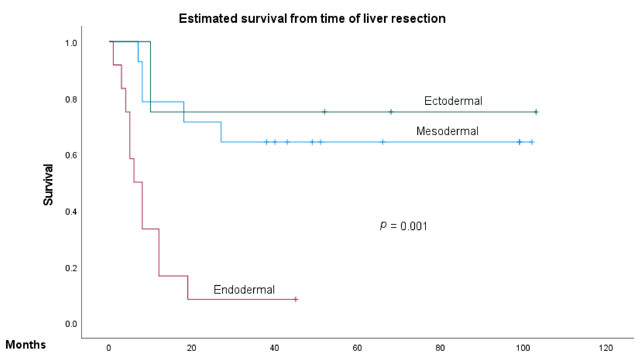The image size is (640, 364).
Task: Click the last censor mark on the Mesodermal curve
Action: click(532, 142)
